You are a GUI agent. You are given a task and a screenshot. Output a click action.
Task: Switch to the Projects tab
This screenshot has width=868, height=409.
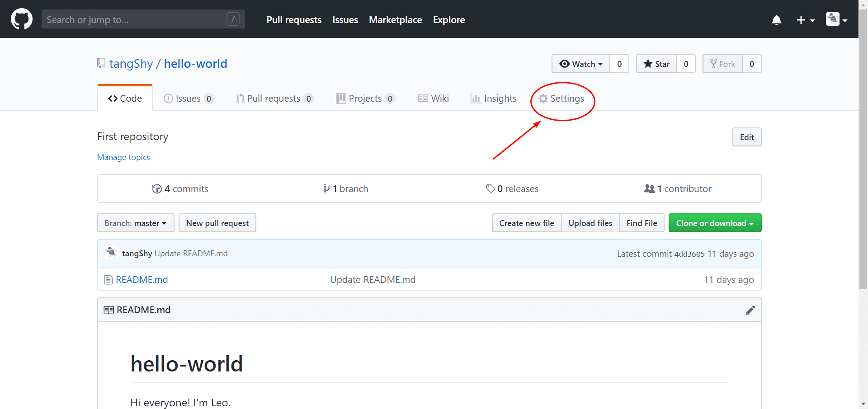pos(365,98)
